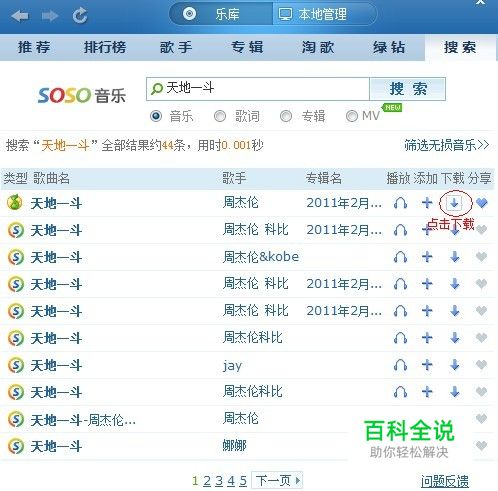Go to the 排行榜 charts tab

(105, 47)
